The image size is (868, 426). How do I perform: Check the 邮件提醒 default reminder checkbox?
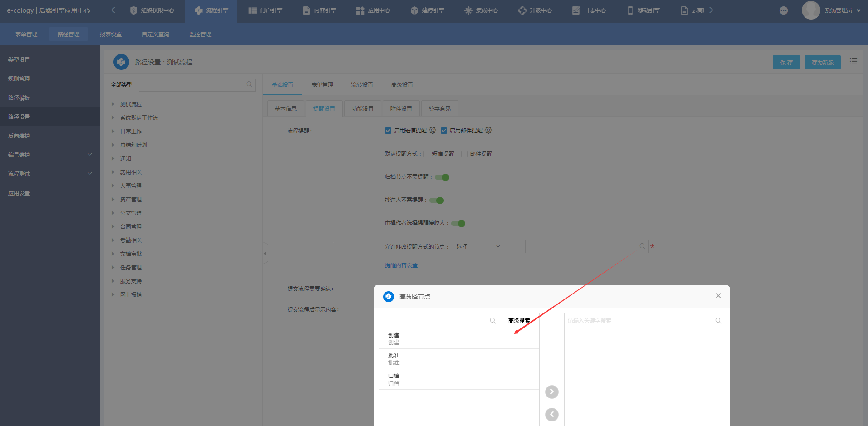tap(464, 154)
